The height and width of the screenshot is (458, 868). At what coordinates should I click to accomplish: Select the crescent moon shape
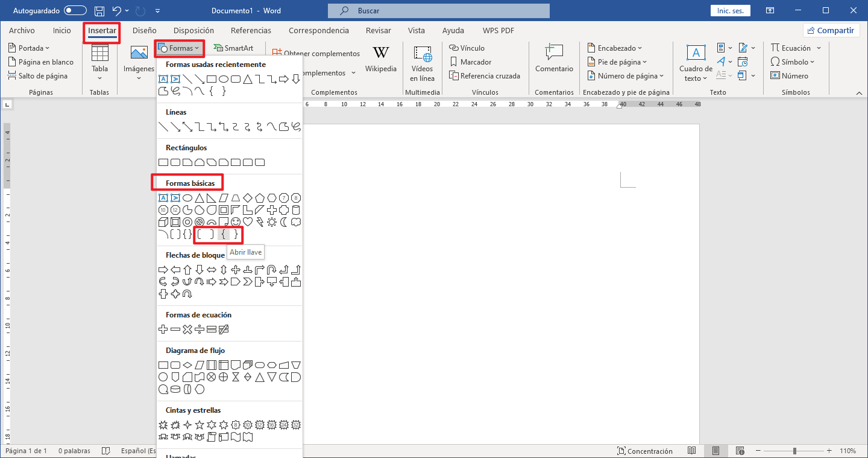point(284,222)
